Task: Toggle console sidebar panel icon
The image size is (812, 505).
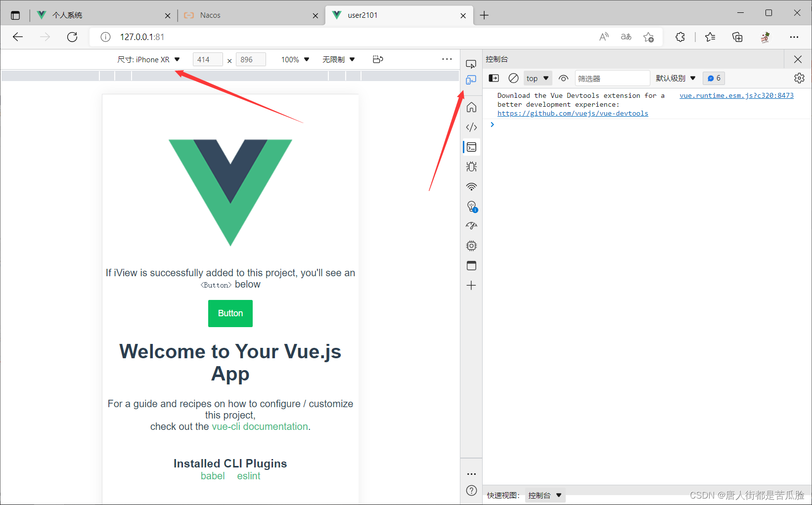Action: point(494,78)
